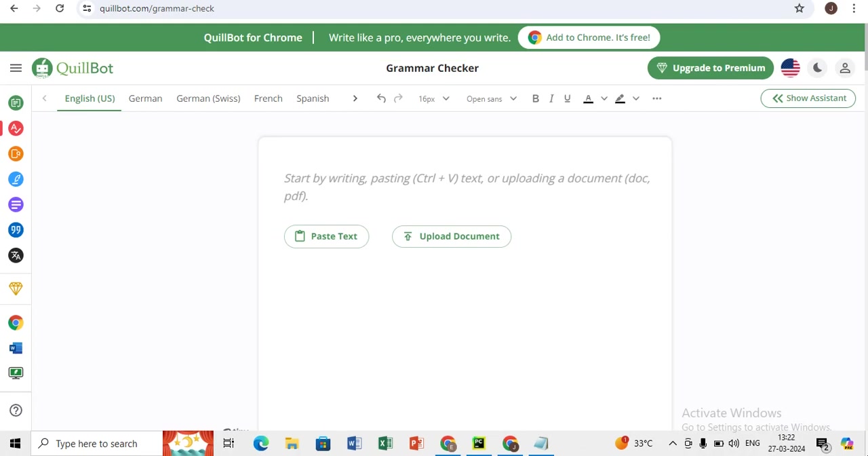Click the Premium diamond sidebar icon
The image size is (868, 456).
point(16,288)
